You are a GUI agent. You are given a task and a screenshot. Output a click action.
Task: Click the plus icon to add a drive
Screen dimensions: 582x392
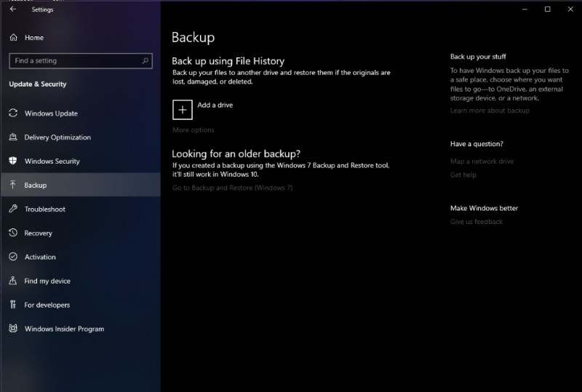[x=183, y=110]
